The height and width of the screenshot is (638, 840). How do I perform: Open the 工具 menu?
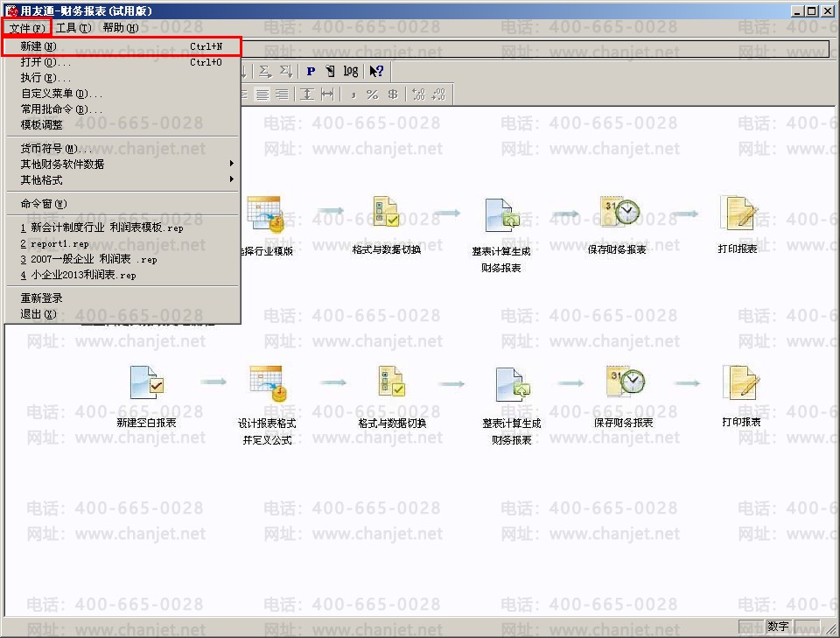coord(73,28)
